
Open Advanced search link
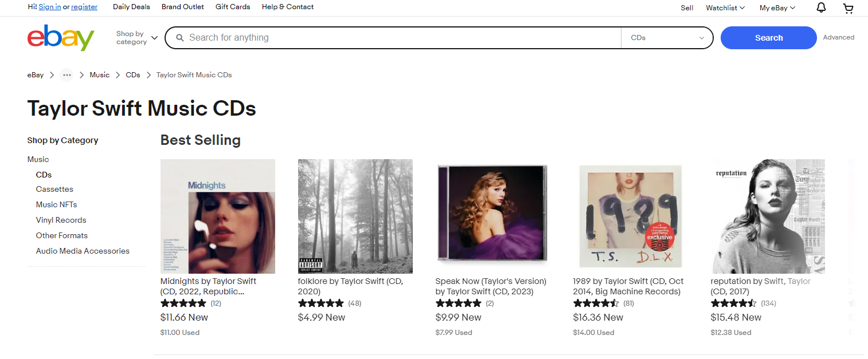point(839,37)
